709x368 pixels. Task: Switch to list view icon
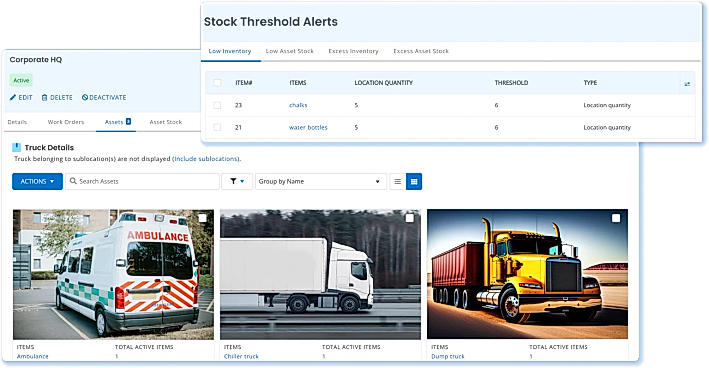(x=397, y=181)
